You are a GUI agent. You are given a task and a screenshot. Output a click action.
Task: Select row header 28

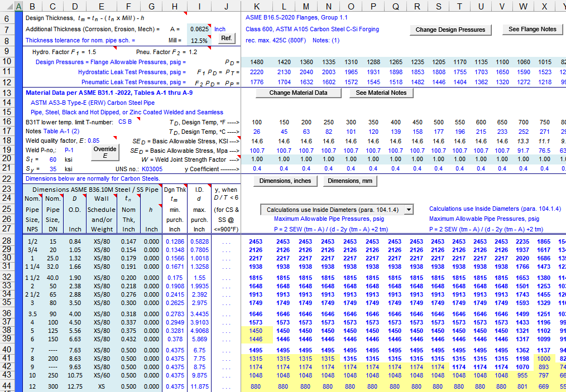[x=7, y=241]
